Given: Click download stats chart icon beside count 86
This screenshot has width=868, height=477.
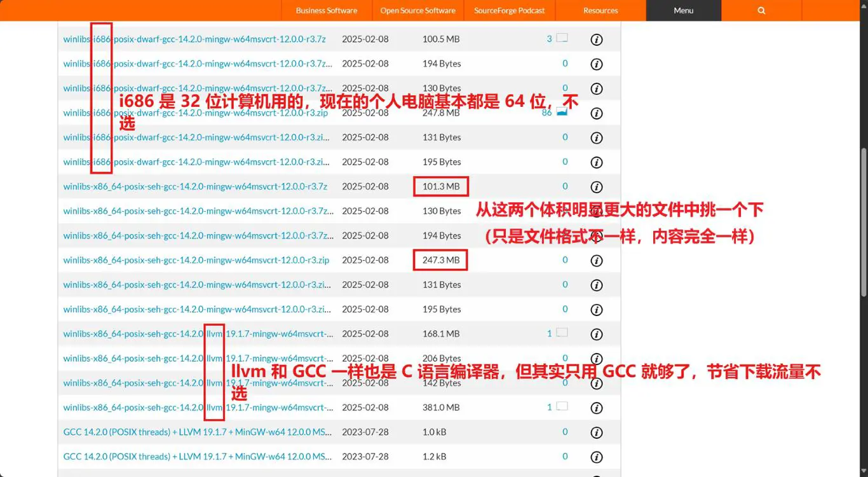Looking at the screenshot, I should point(562,112).
